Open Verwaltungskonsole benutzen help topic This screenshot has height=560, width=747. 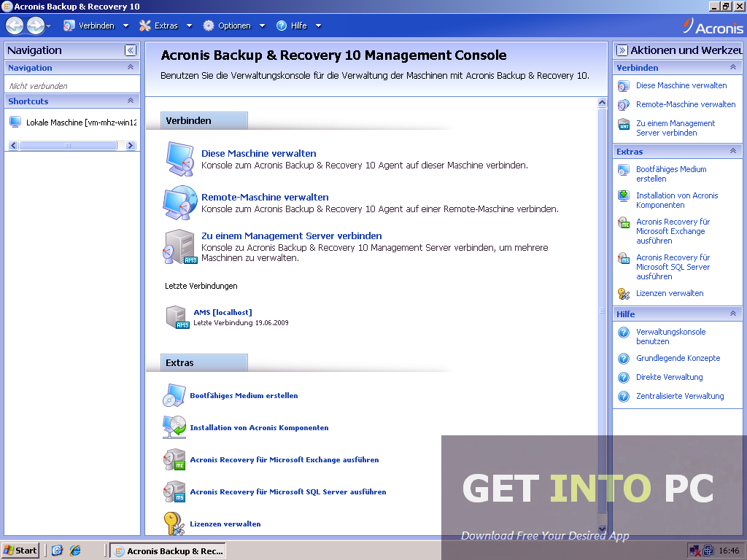coord(671,337)
